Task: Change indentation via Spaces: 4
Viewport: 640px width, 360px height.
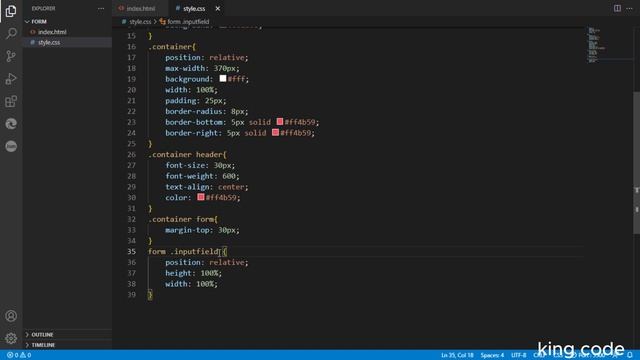Action: point(492,355)
